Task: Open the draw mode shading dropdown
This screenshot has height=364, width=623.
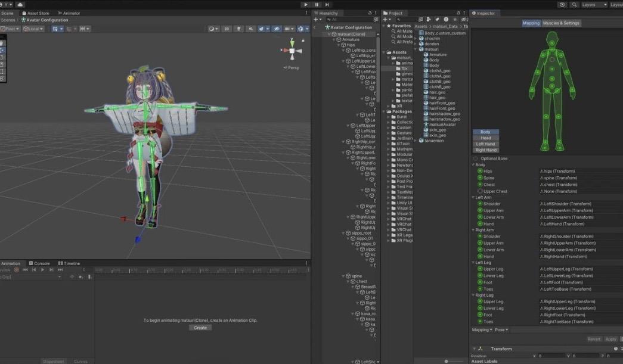Action: tap(213, 29)
